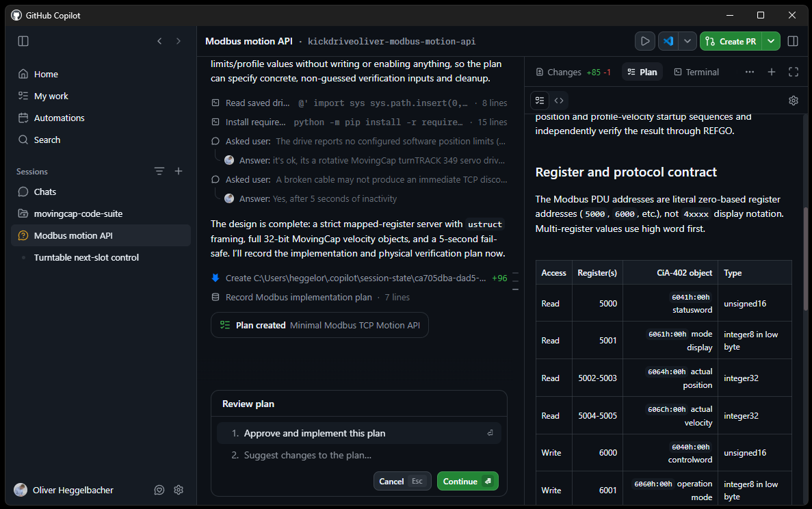Click the kickdriveoliver-modbus-motion-api branch name
The width and height of the screenshot is (812, 509).
point(391,42)
